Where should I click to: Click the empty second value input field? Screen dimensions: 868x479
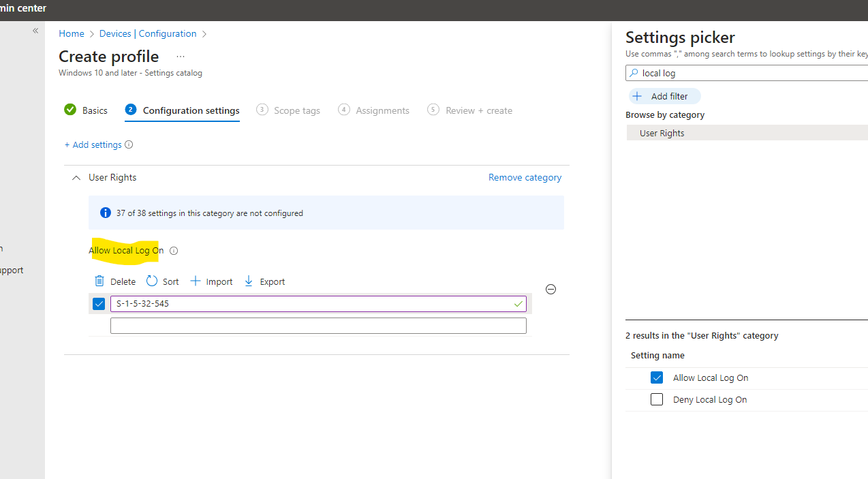[318, 326]
